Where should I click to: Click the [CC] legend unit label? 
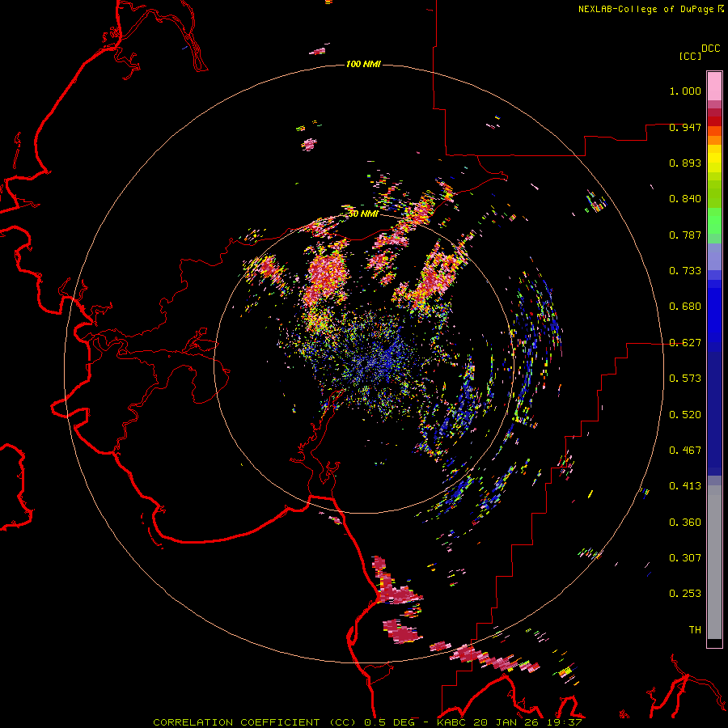point(690,56)
